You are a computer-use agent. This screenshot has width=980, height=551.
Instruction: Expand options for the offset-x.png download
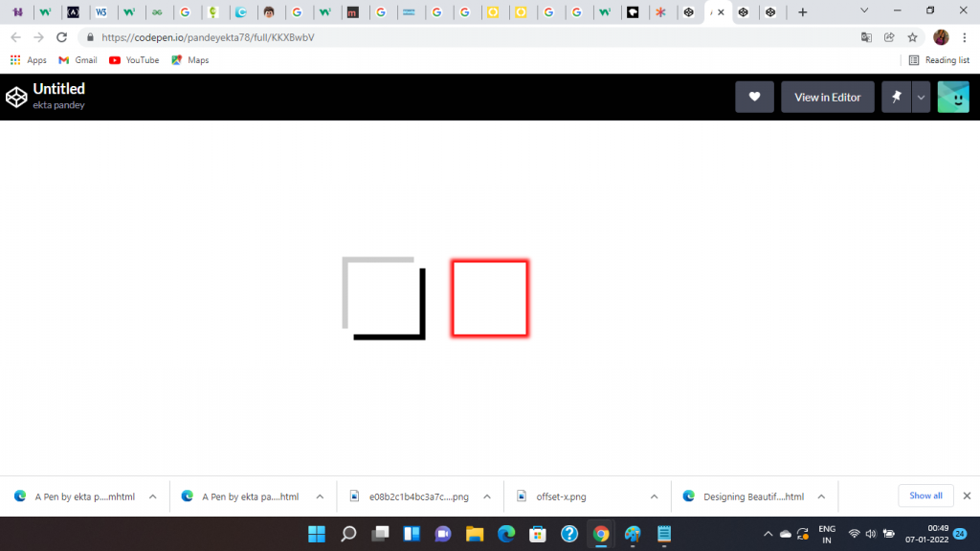pos(654,496)
